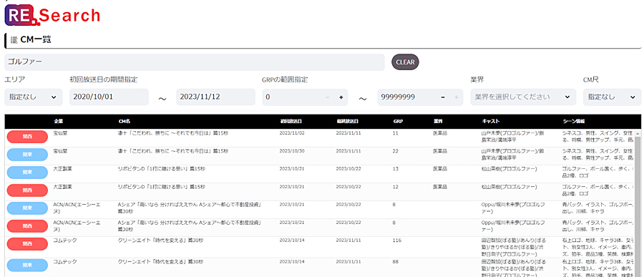The image size is (644, 277).
Task: Clear the search with CLEAR button
Action: click(x=406, y=62)
